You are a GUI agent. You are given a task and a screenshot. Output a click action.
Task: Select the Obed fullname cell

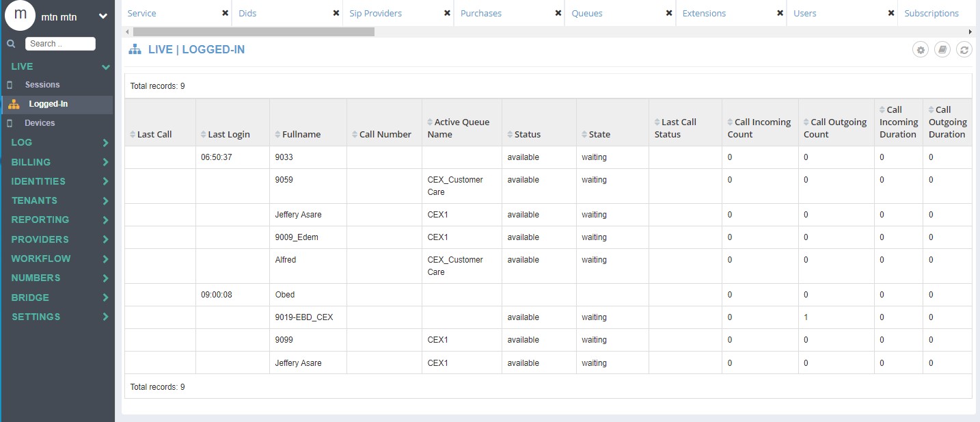click(308, 295)
